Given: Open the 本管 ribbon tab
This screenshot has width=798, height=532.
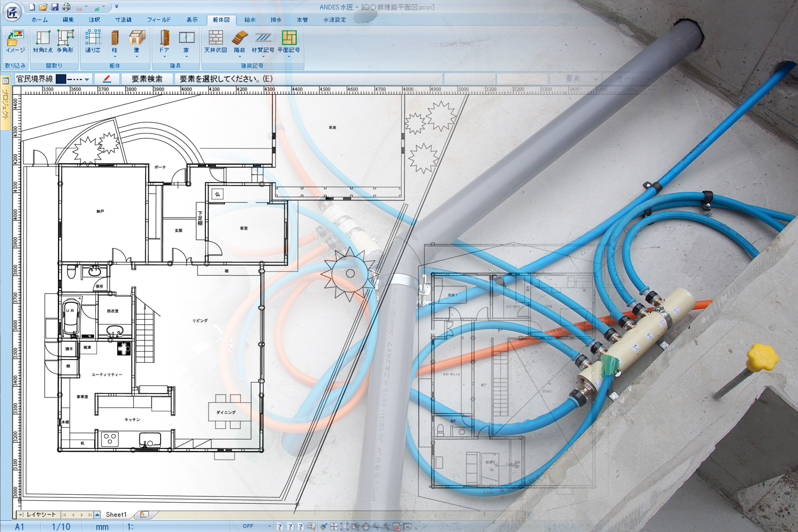Looking at the screenshot, I should 302,20.
